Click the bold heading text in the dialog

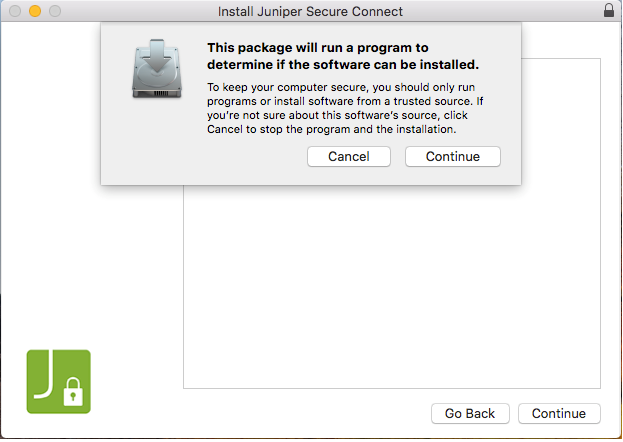pos(342,56)
